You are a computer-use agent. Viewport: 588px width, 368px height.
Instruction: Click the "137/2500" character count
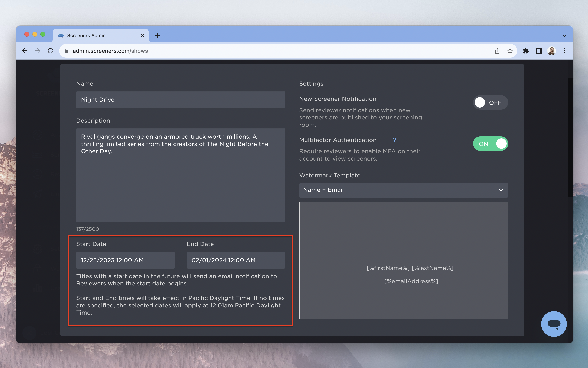[87, 229]
